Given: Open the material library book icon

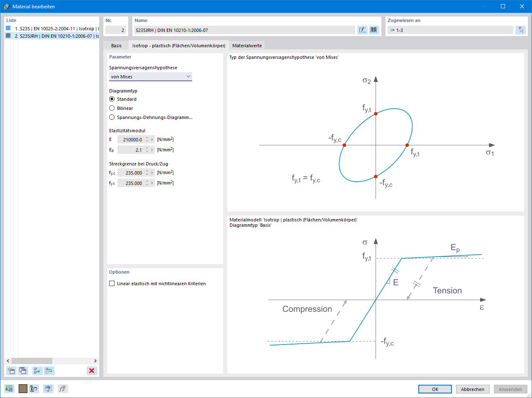Looking at the screenshot, I should (374, 30).
